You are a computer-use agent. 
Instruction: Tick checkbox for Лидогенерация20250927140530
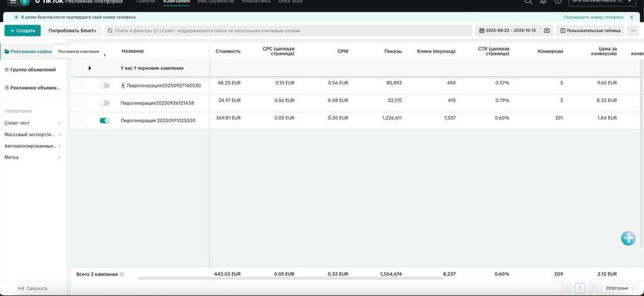coord(79,86)
